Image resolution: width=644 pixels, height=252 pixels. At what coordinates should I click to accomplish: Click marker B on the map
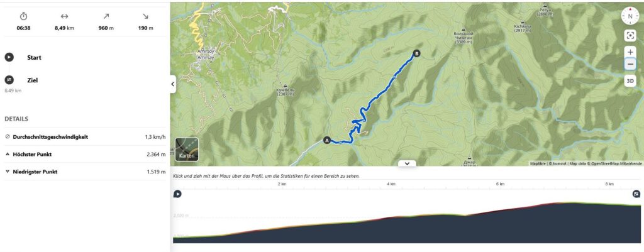coord(417,53)
